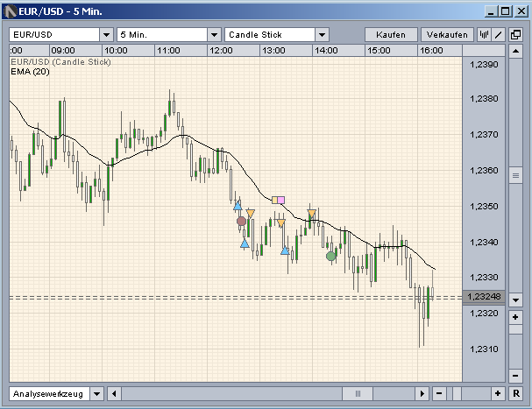The image size is (532, 409).
Task: Click the blue up-triangle marker below brown circle
Action: click(245, 243)
